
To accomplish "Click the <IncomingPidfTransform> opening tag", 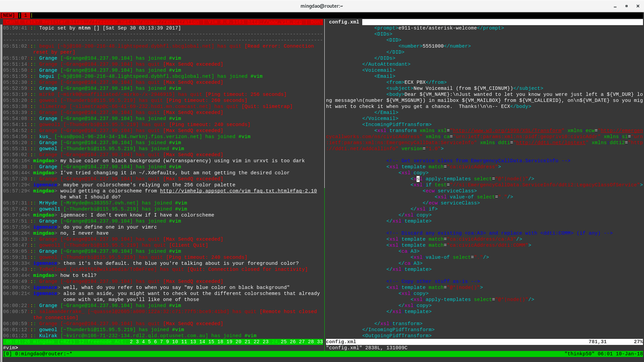I will (397, 125).
